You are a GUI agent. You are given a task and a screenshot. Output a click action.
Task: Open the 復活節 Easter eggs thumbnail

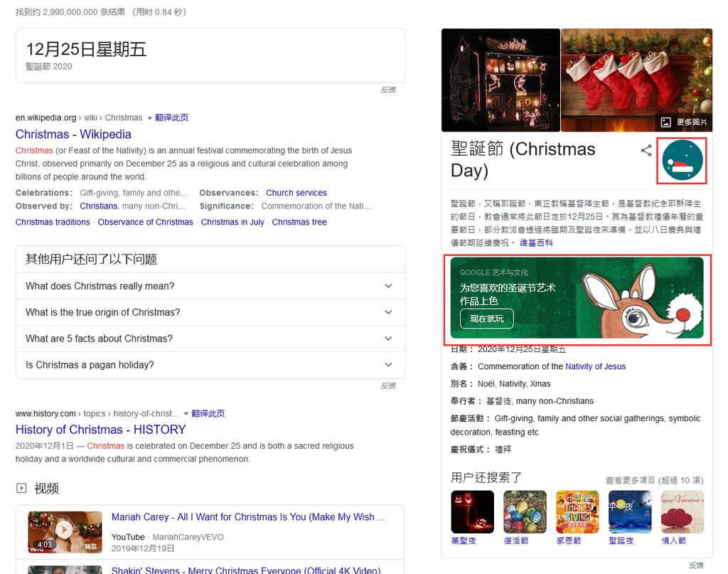tap(525, 512)
